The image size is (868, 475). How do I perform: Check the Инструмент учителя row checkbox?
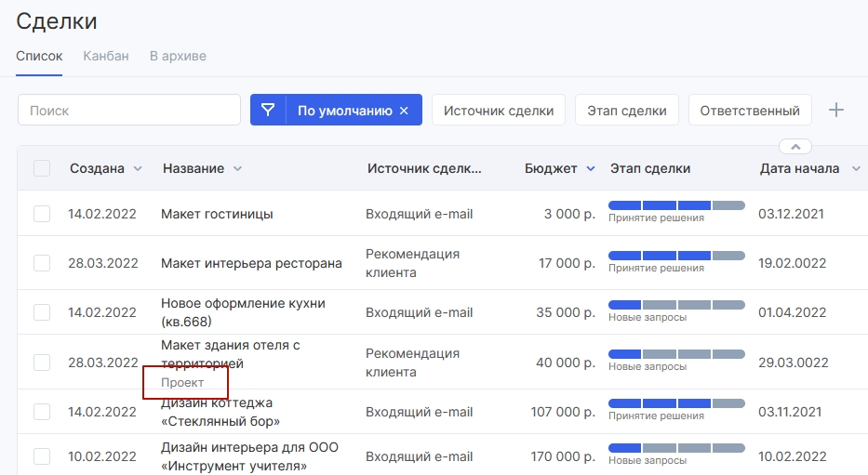point(42,456)
